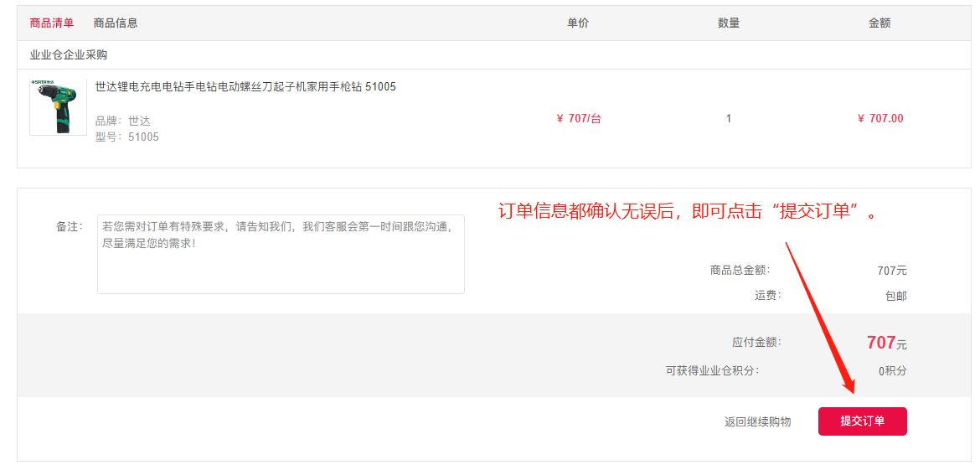Click the ¥707/台 unit price
Viewport: 980px width, 465px height.
click(579, 118)
